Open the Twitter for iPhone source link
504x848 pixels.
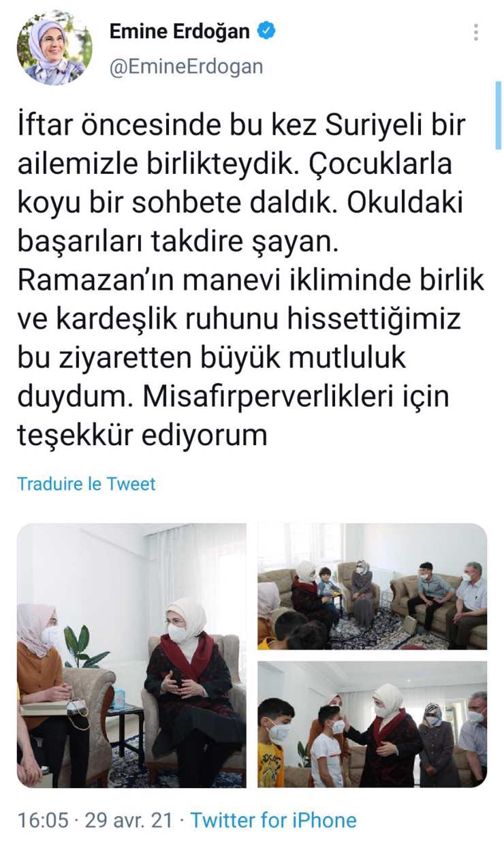[273, 820]
